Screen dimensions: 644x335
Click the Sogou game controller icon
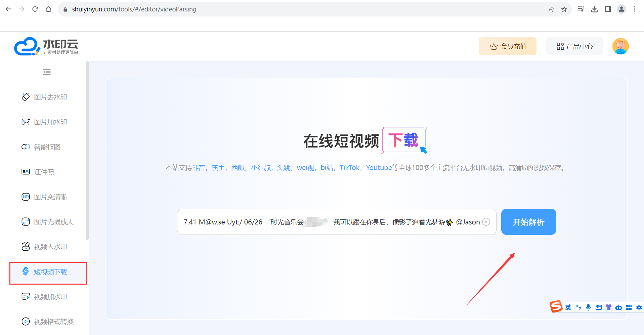pos(618,307)
